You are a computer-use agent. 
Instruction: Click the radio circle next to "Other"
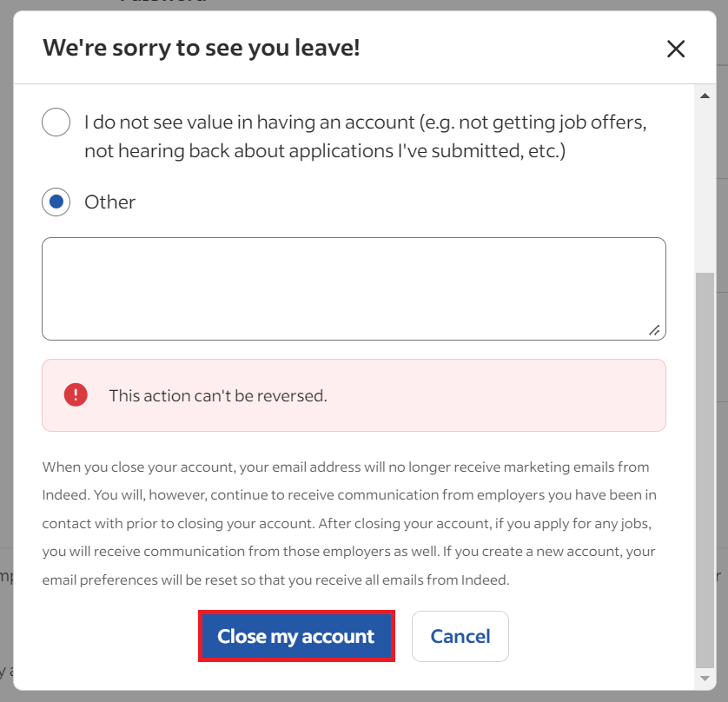(56, 202)
